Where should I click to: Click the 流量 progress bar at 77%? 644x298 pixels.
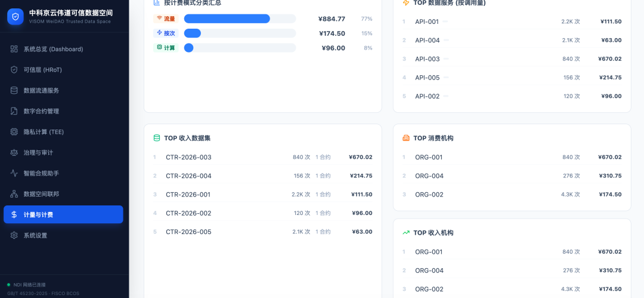[x=240, y=19]
